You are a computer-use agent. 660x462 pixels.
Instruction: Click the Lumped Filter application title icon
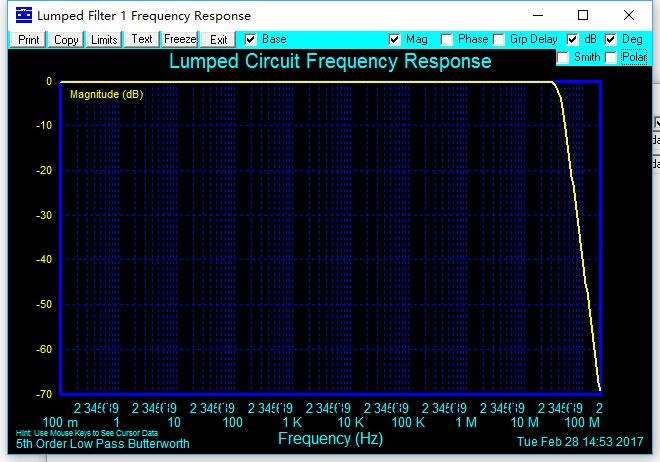tap(24, 15)
